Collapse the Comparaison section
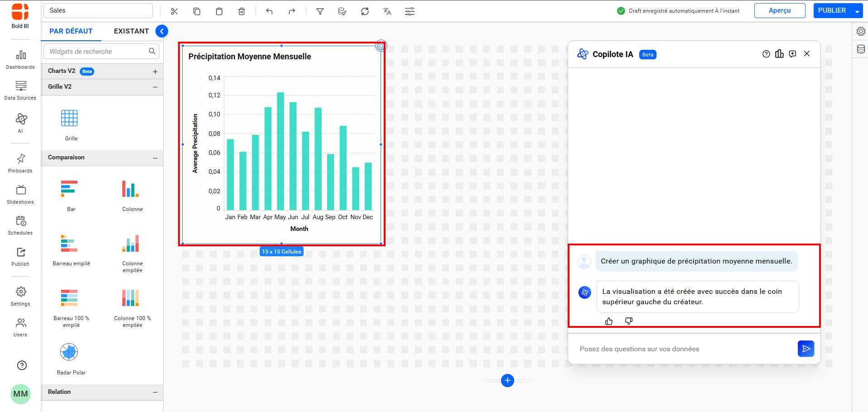The width and height of the screenshot is (868, 412). point(155,158)
